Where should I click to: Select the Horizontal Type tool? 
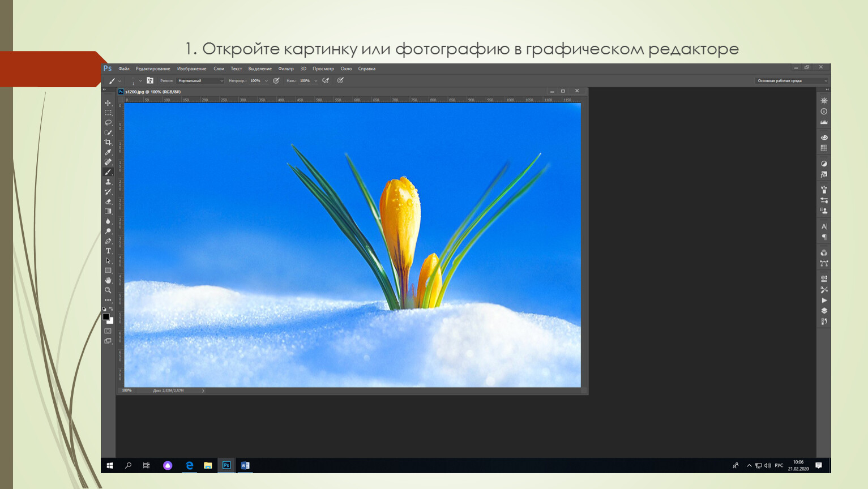[x=108, y=251]
